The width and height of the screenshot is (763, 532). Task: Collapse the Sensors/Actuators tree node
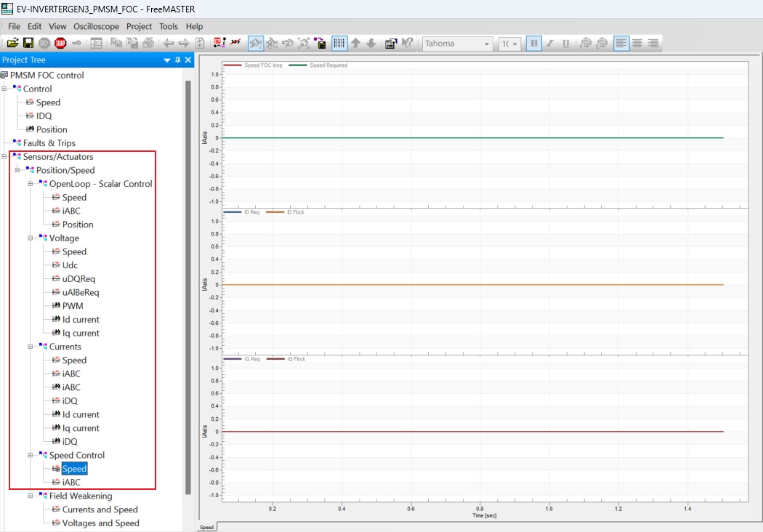click(4, 157)
